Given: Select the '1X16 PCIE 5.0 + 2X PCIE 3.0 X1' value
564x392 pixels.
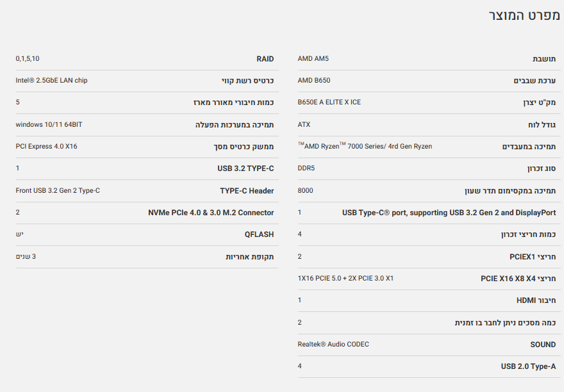Looking at the screenshot, I should [345, 279].
